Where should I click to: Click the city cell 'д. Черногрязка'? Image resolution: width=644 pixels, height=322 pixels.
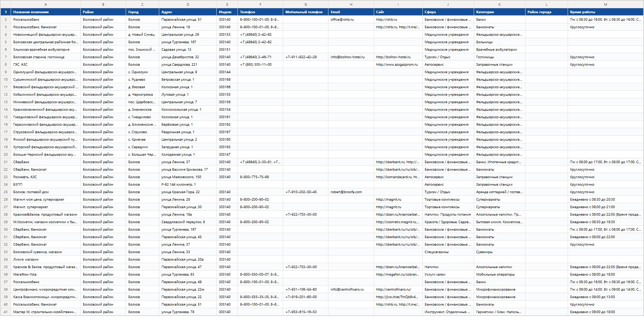(142, 95)
